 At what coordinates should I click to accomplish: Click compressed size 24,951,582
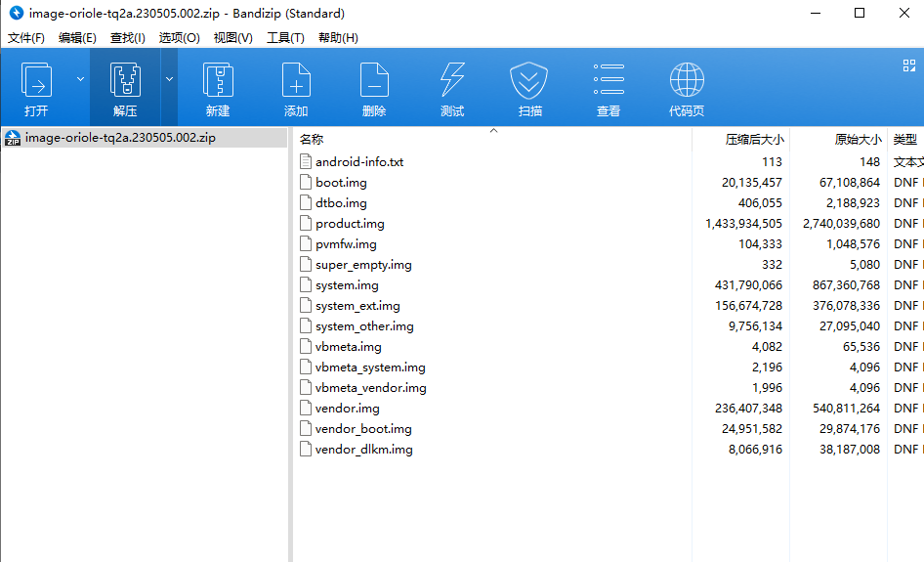point(752,429)
